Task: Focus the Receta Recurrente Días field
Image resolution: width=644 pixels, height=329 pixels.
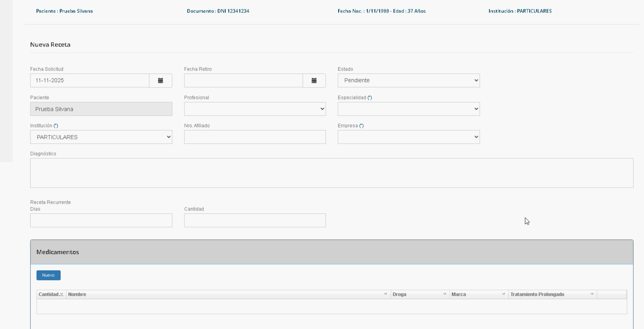Action: point(101,220)
